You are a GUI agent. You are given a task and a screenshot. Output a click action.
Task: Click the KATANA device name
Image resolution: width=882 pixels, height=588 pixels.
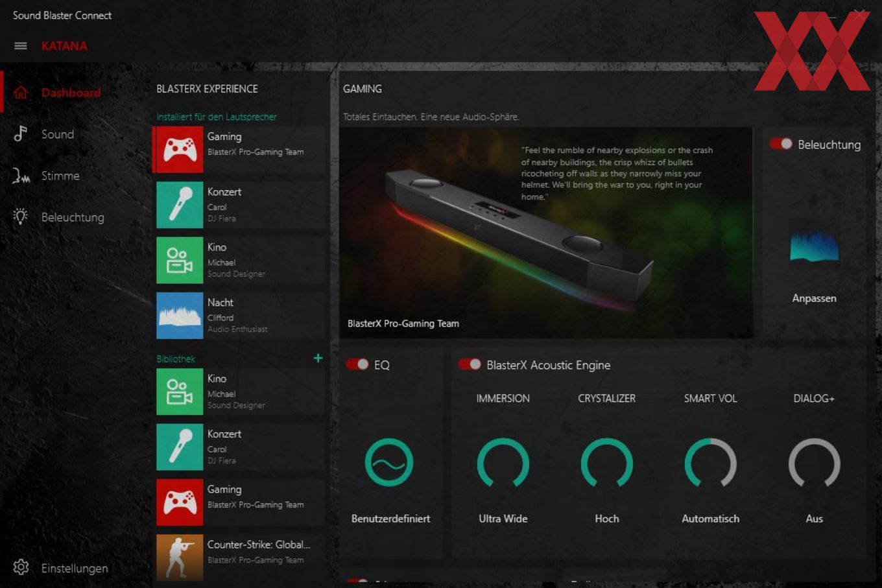pos(64,46)
